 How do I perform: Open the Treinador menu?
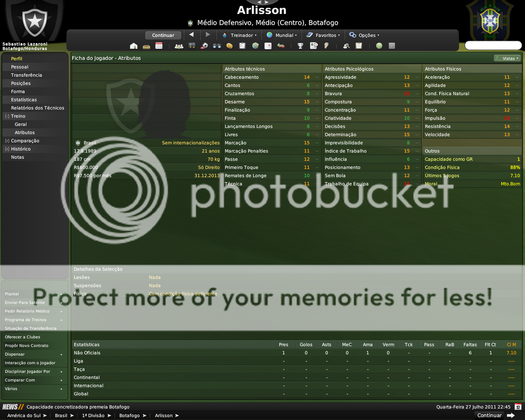(x=239, y=35)
